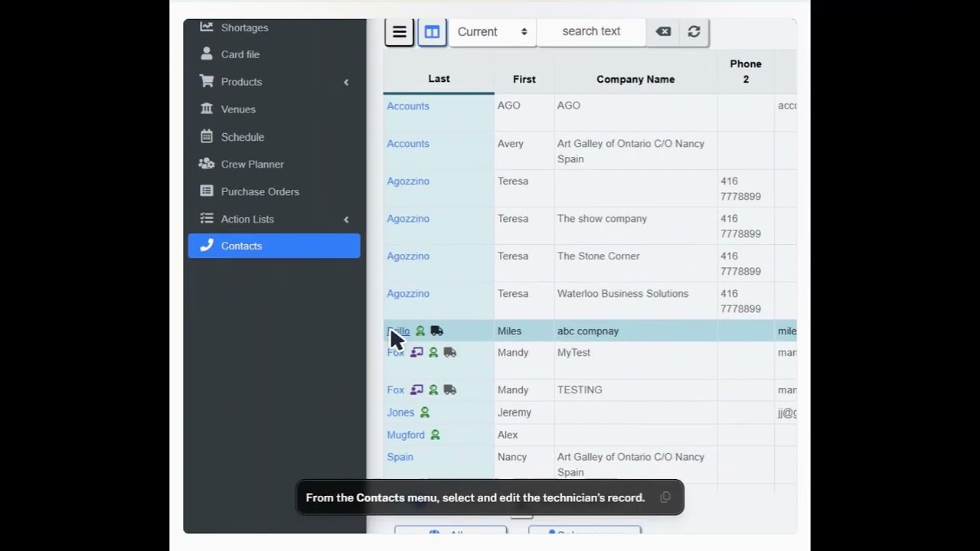This screenshot has width=980, height=551.
Task: Select the first name 'Miles' cell
Action: coord(524,331)
